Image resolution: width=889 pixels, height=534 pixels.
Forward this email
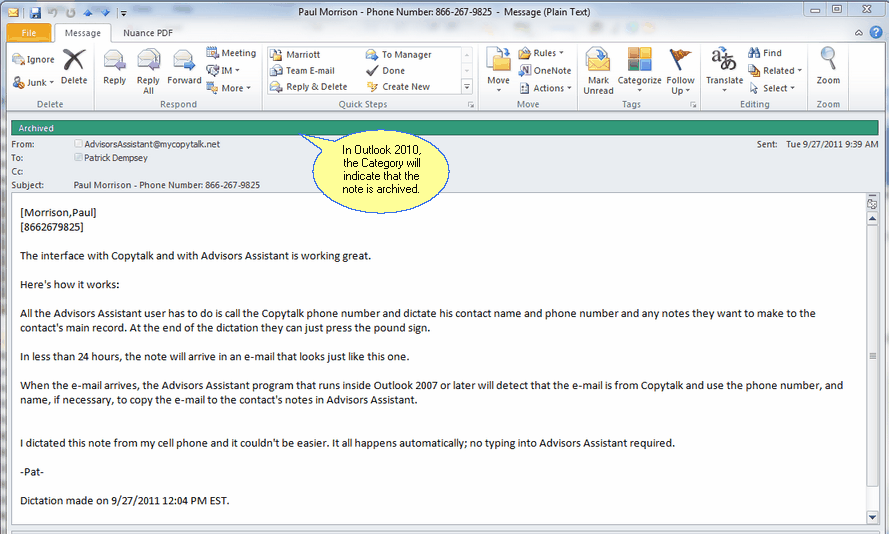tap(184, 67)
